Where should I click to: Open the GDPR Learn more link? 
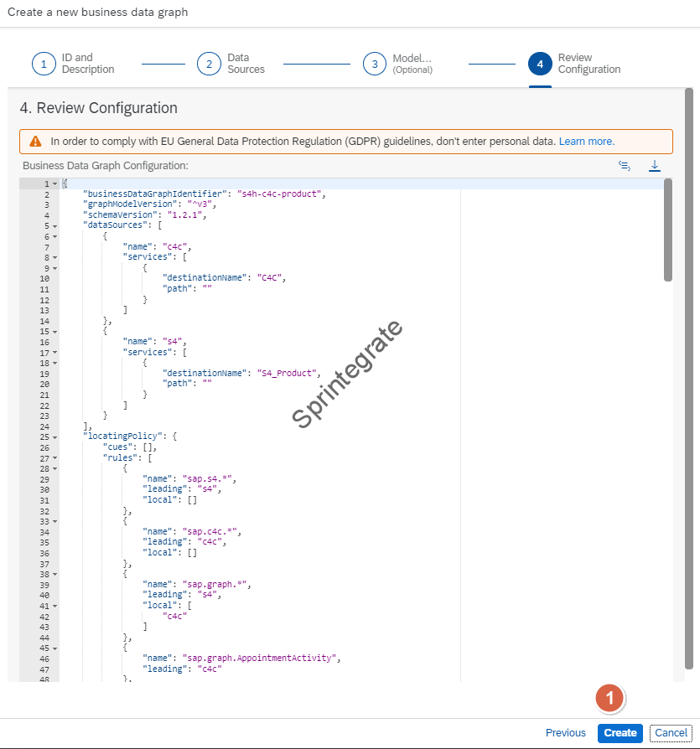pos(587,142)
